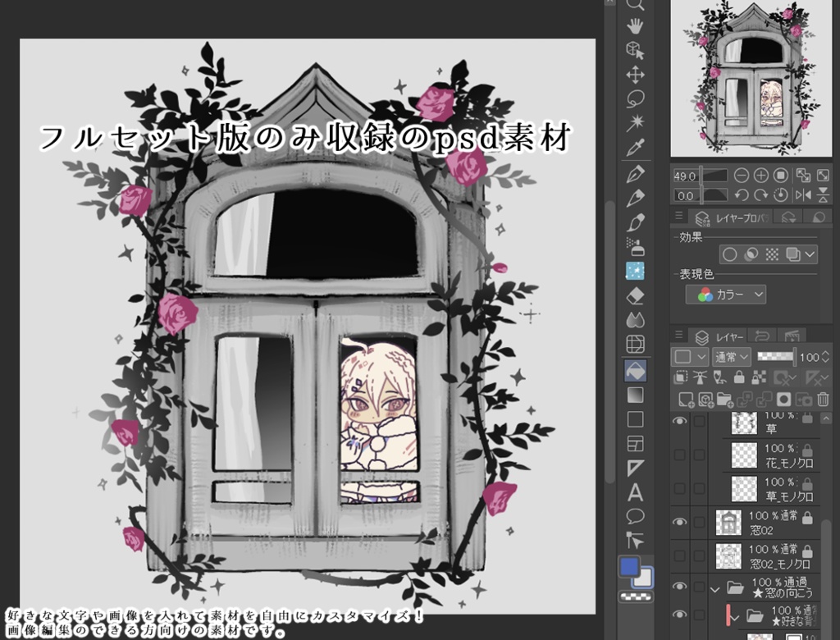Select the Move layer tool
840x640 pixels.
click(x=636, y=75)
